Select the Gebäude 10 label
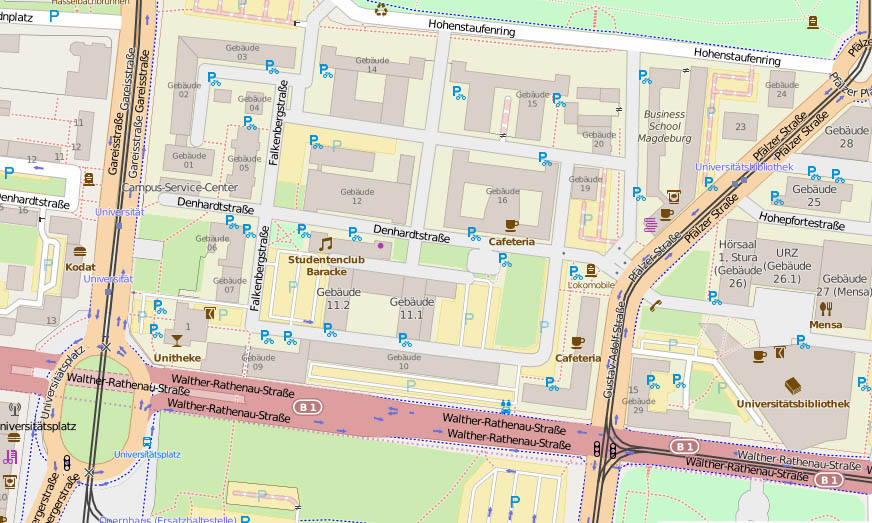Image resolution: width=872 pixels, height=523 pixels. [x=404, y=362]
